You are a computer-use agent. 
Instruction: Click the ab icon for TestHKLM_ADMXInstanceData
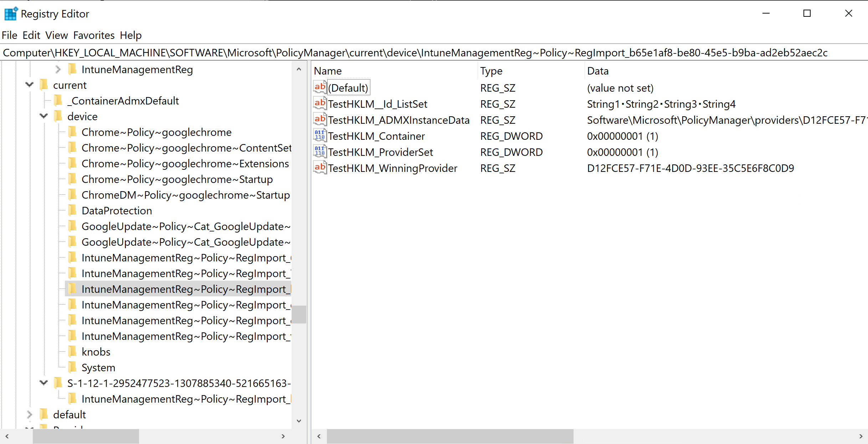tap(320, 119)
